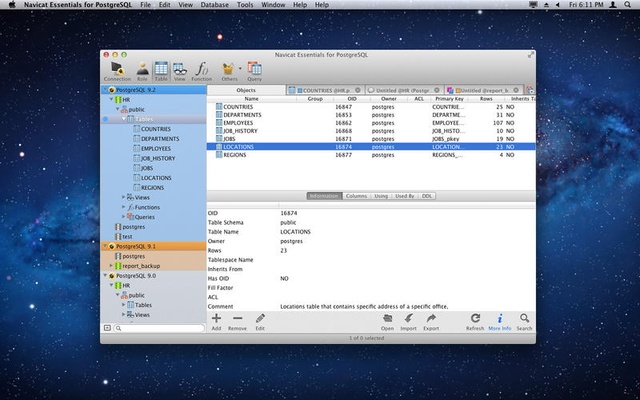Expand the Queries node in sidebar

point(124,217)
